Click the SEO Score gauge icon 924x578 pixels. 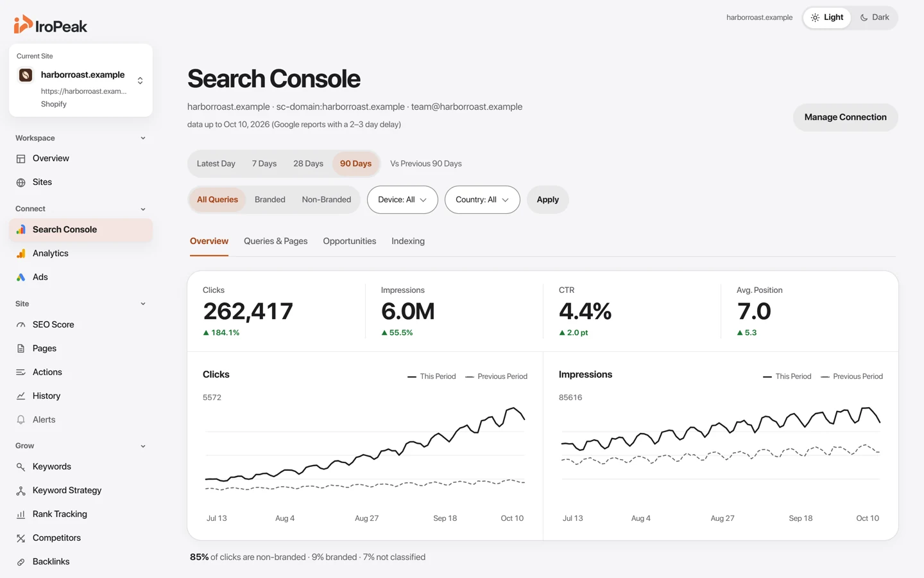click(x=21, y=325)
